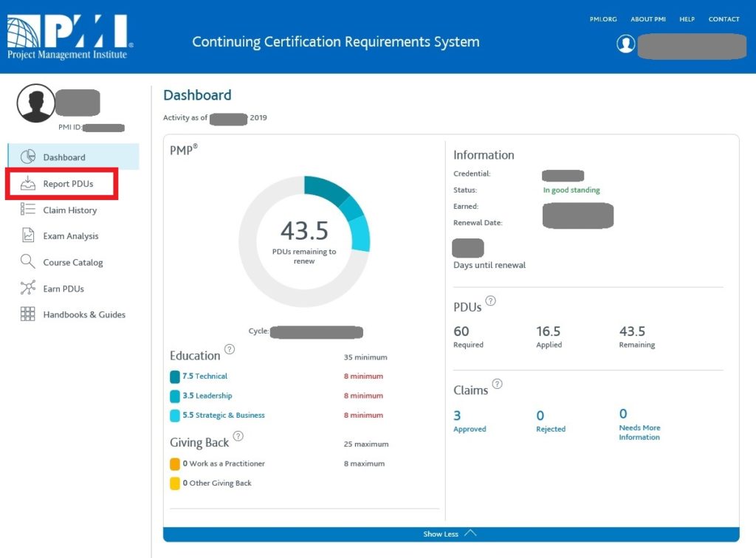
Task: Select Earn PDUs in sidebar
Action: (63, 289)
